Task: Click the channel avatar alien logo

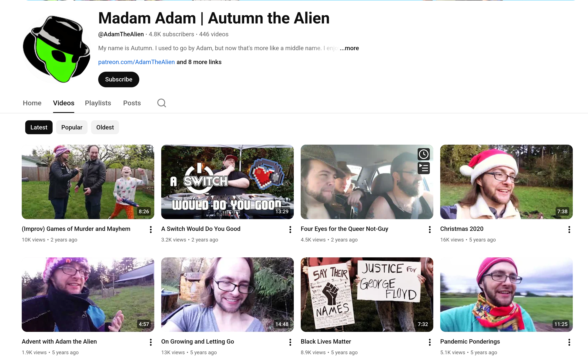Action: pos(56,49)
